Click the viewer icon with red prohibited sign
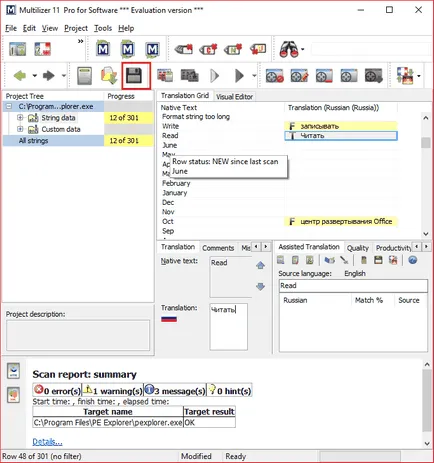Screen dimensions: 434x463 [x=274, y=76]
